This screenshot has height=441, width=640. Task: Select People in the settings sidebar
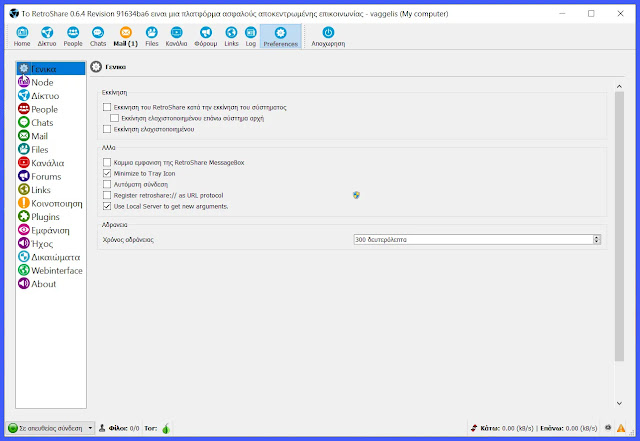tap(51, 109)
